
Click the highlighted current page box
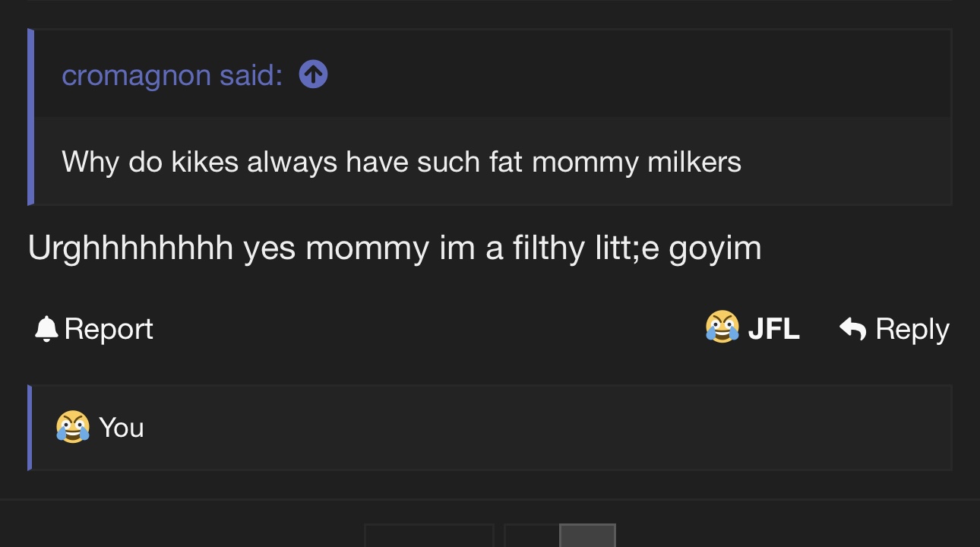point(587,536)
